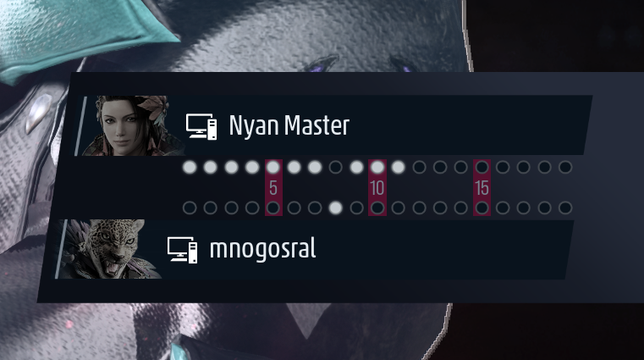Click the mnogosral player name

pyautogui.click(x=263, y=249)
